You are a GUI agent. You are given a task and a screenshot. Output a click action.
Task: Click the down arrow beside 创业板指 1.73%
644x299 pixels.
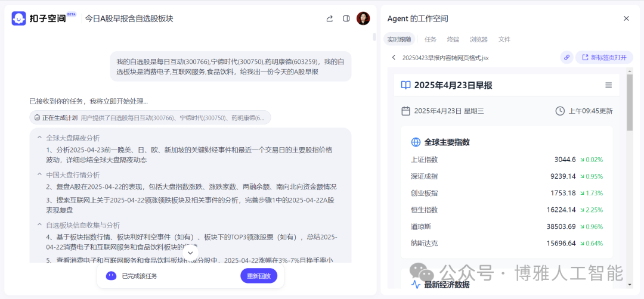coord(583,193)
